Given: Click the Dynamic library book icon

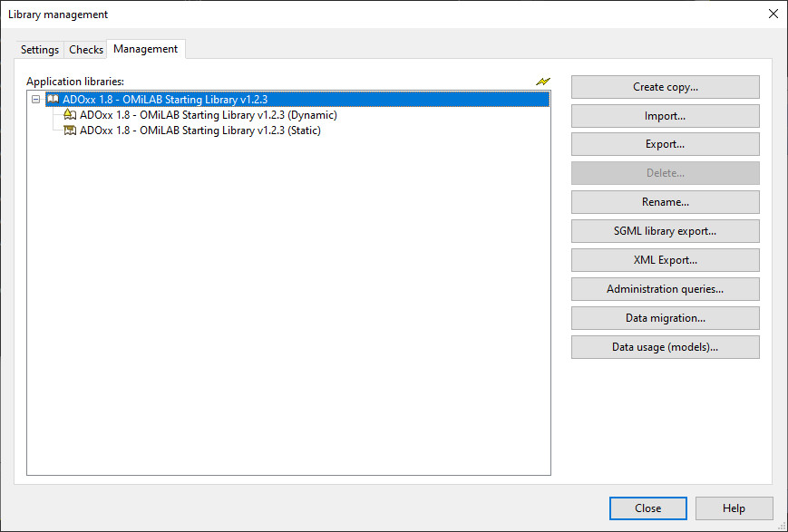Looking at the screenshot, I should [70, 115].
